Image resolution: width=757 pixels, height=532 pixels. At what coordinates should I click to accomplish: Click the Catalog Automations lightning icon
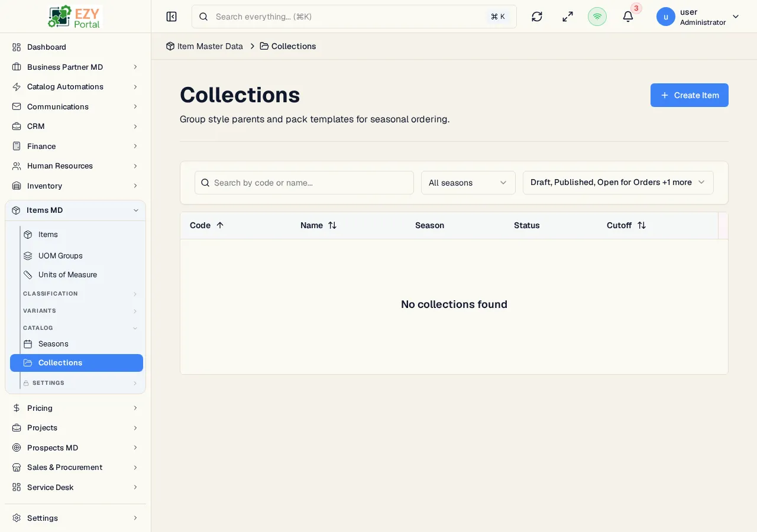(x=17, y=87)
